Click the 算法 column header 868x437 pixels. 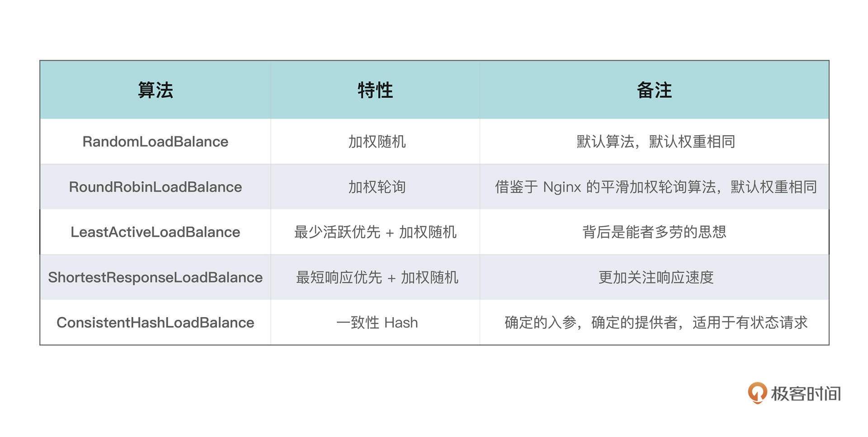point(155,90)
